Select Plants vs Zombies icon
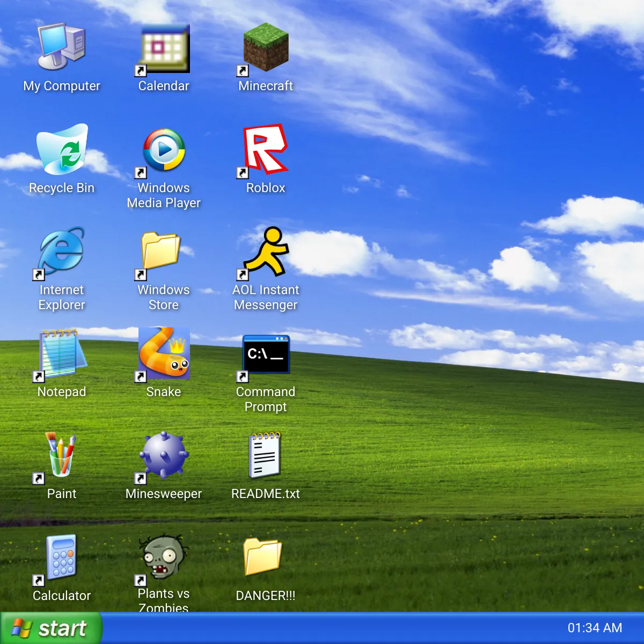Screen dimensions: 644x644 point(164,557)
